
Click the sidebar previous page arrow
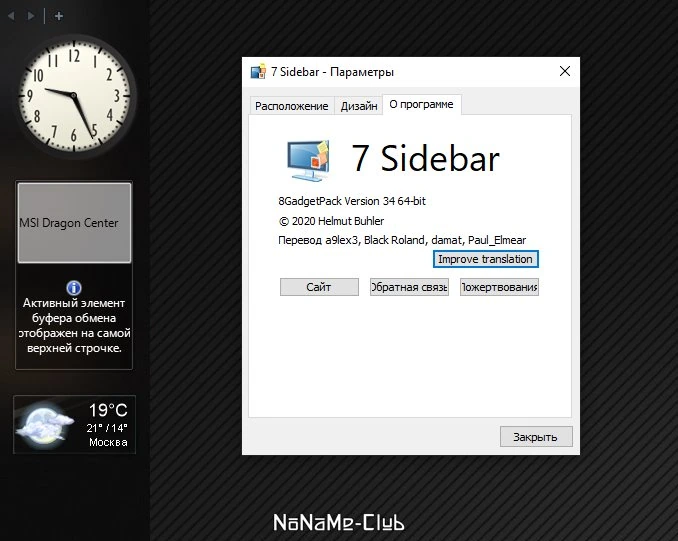(x=12, y=16)
